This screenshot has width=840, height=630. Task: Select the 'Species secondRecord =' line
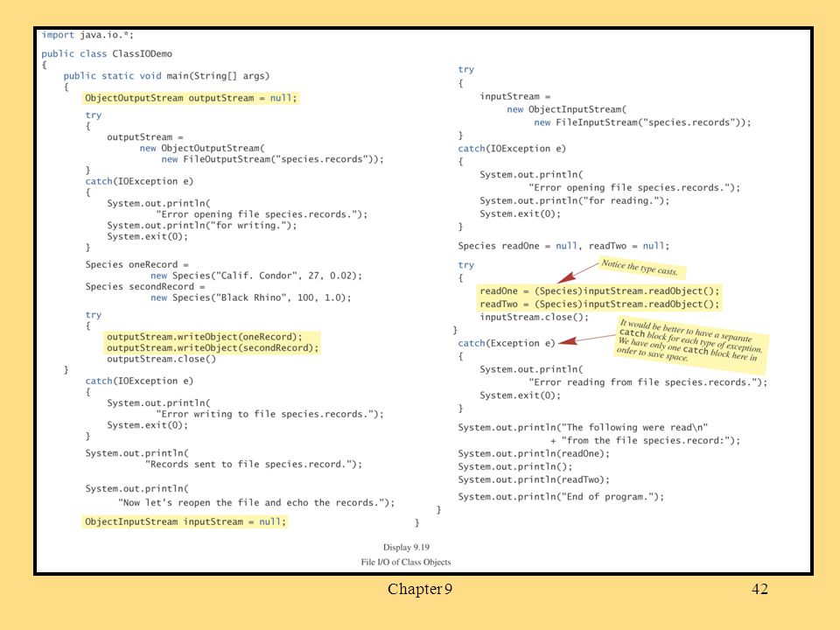(145, 287)
